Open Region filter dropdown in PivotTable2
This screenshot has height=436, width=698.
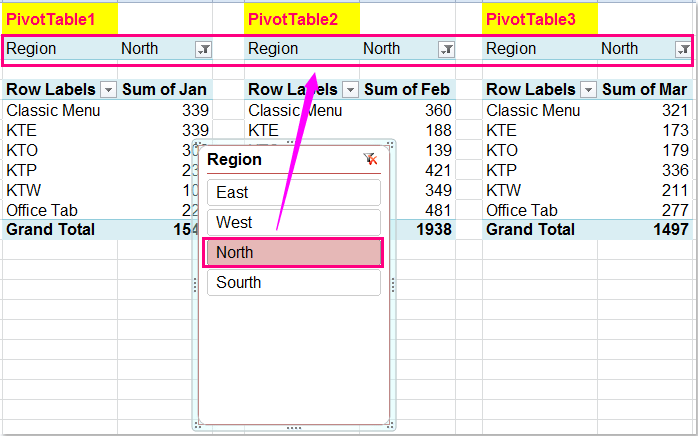(446, 49)
